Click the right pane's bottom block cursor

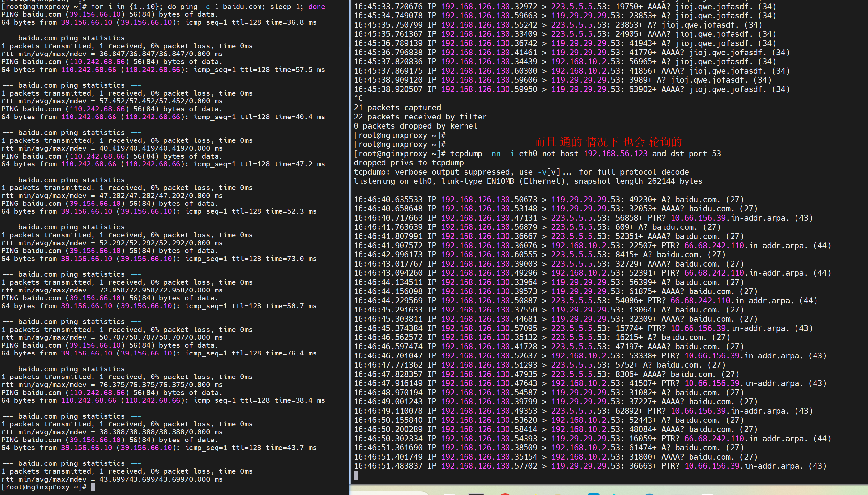pyautogui.click(x=356, y=475)
